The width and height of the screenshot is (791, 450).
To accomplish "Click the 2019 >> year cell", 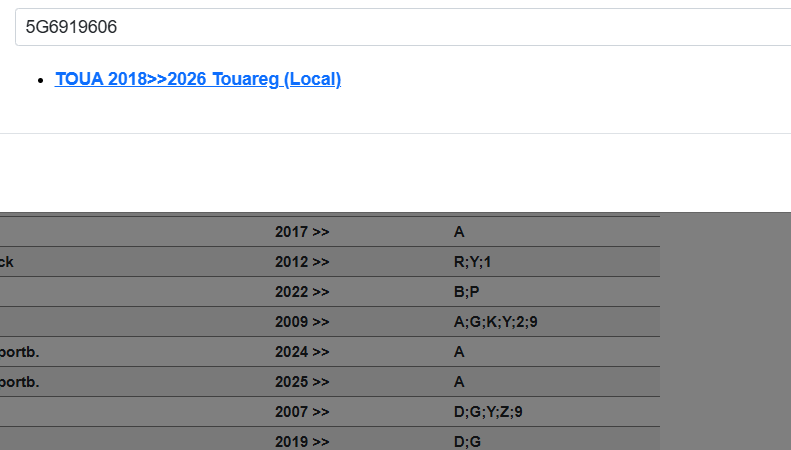I will [302, 441].
